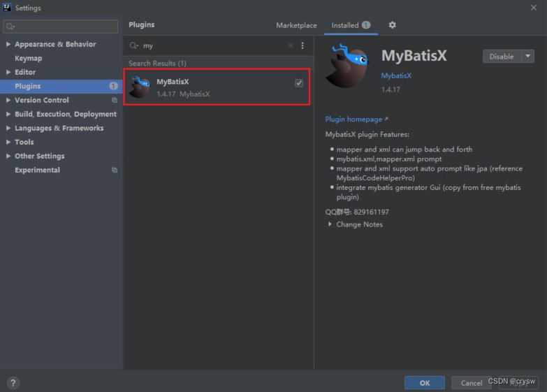This screenshot has height=392, width=547.
Task: Uncheck the MyBatisX plugin checkbox
Action: [299, 83]
